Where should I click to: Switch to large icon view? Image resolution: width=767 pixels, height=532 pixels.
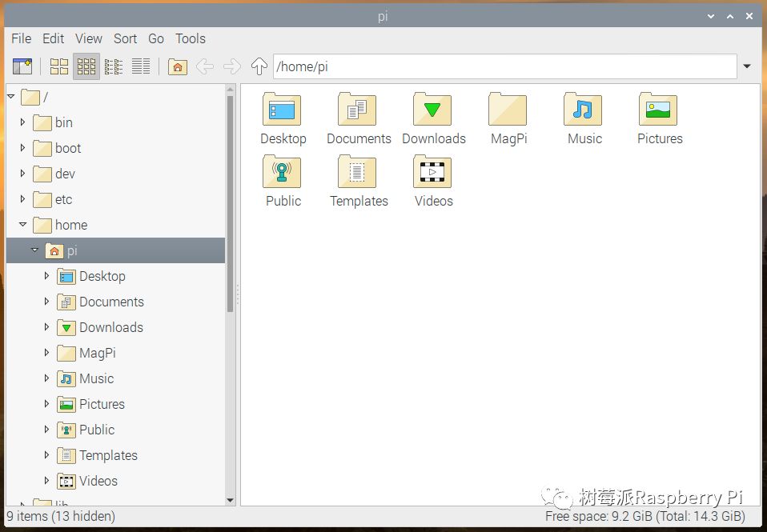(59, 66)
